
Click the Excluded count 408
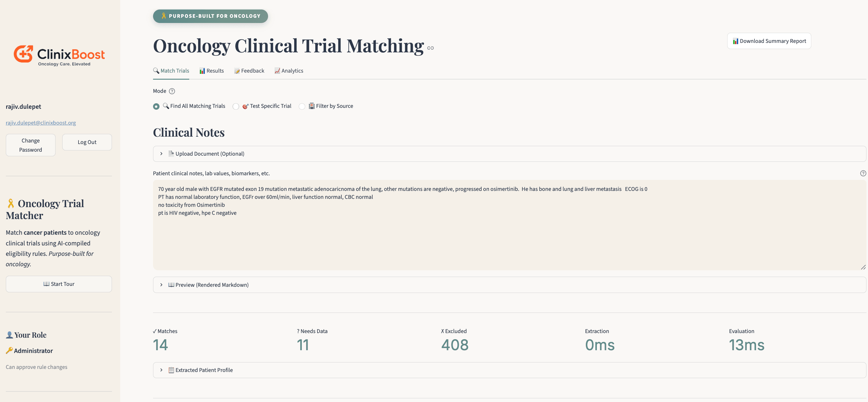tap(455, 345)
